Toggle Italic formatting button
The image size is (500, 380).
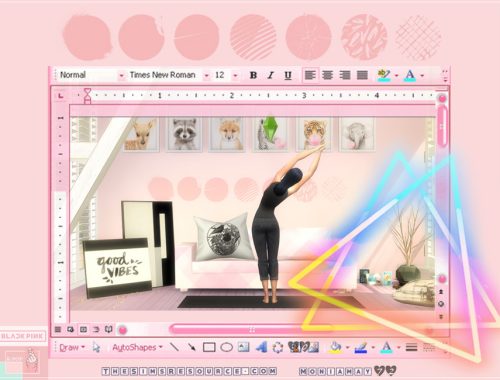270,75
